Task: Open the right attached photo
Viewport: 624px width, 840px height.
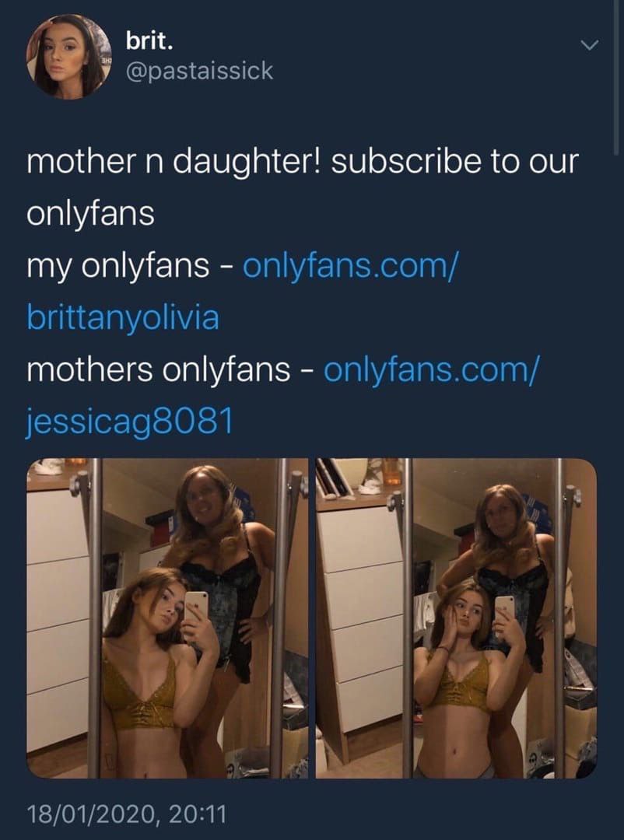Action: point(456,618)
